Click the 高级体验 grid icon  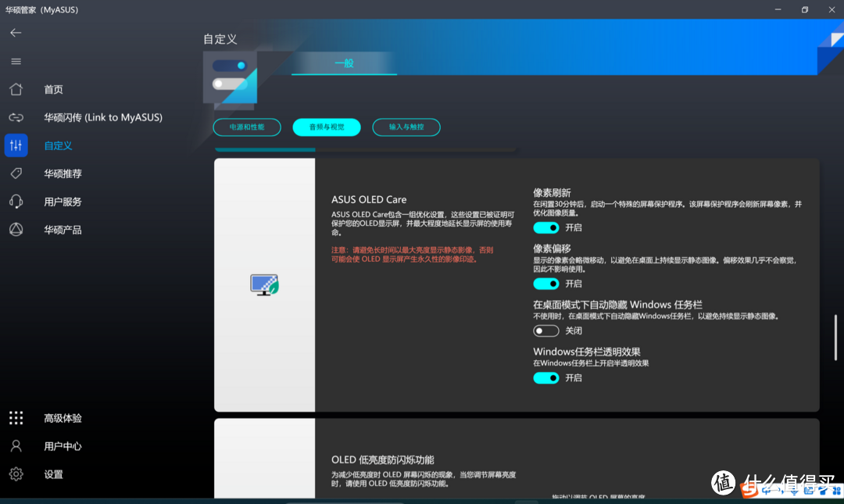point(16,418)
